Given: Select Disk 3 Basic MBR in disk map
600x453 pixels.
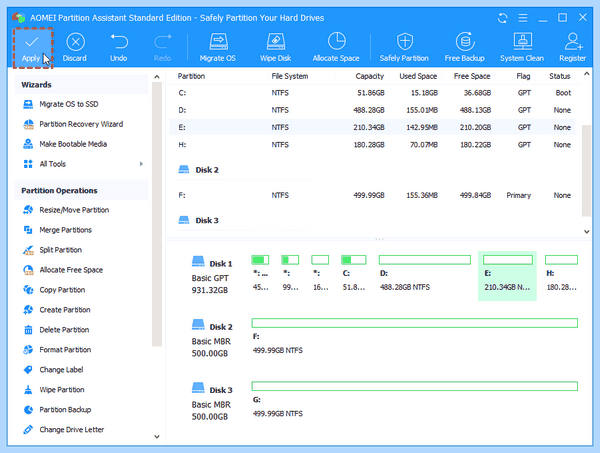Looking at the screenshot, I should (212, 402).
